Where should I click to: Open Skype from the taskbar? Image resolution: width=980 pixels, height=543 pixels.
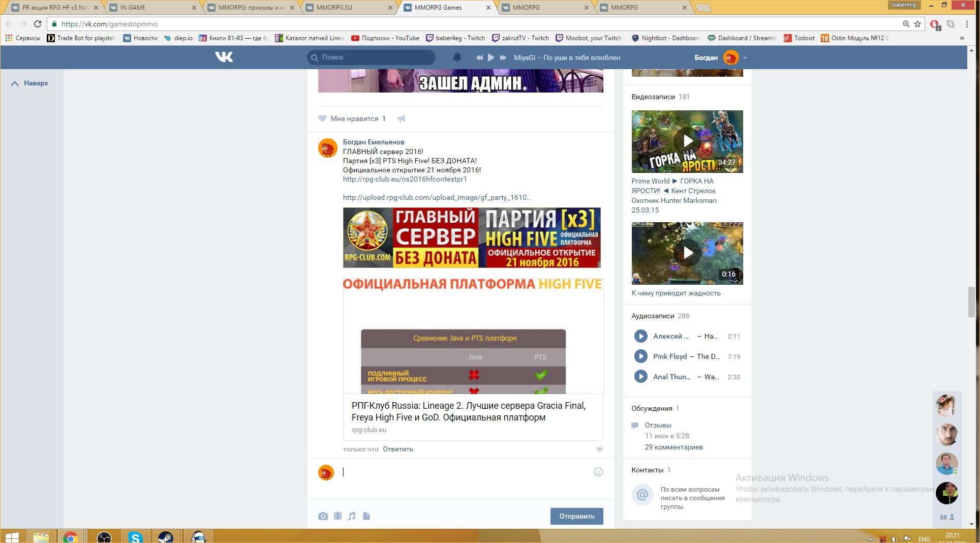[x=135, y=537]
